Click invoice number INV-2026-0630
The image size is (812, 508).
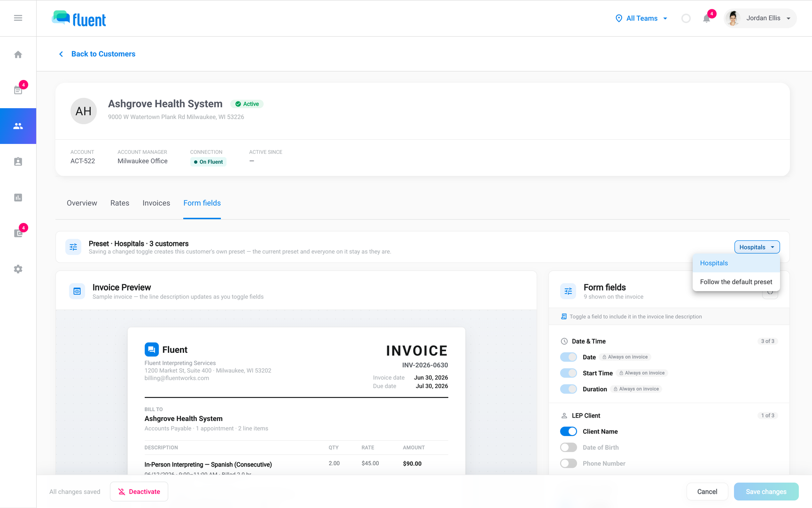[425, 365]
